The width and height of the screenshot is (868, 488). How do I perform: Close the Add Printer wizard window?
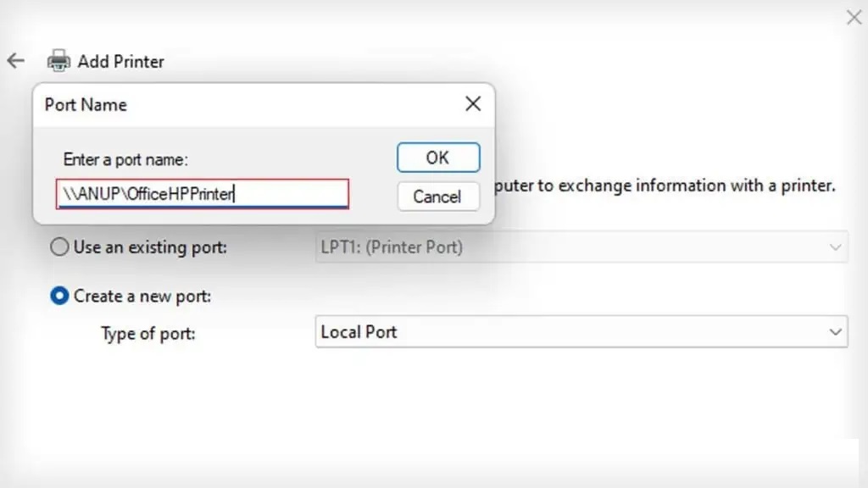point(854,17)
